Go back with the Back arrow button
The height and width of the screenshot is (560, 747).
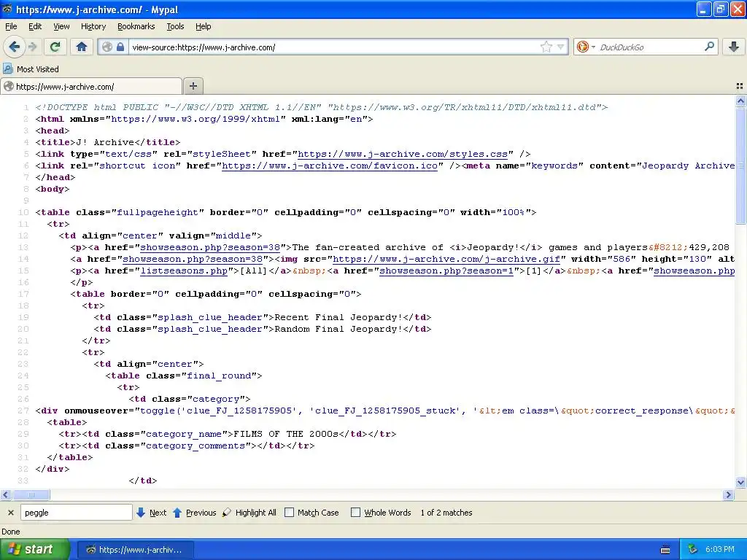(14, 47)
